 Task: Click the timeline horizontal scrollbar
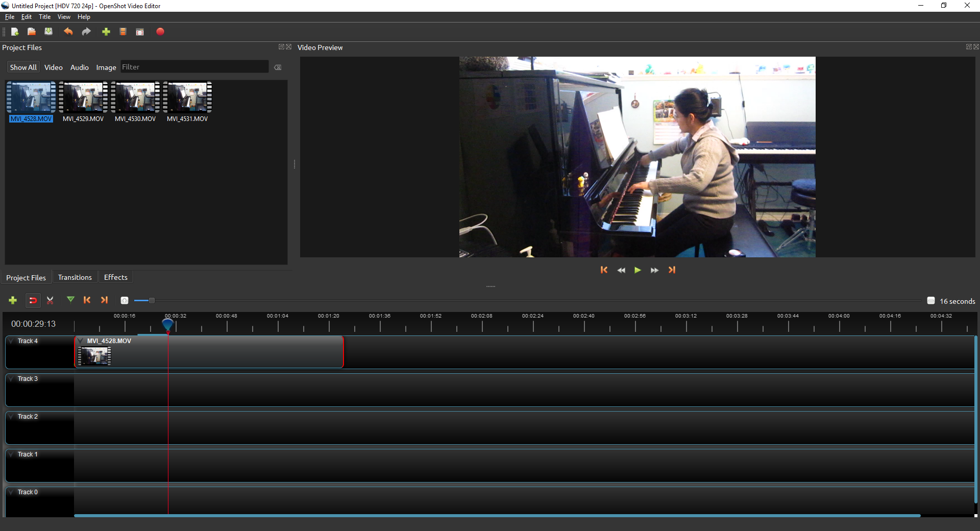pyautogui.click(x=497, y=516)
